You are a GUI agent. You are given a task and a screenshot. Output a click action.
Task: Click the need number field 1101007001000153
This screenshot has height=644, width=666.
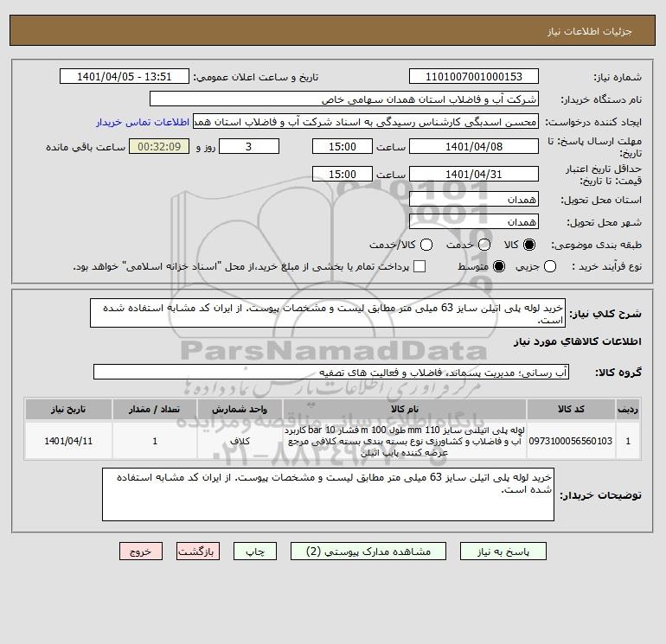point(474,77)
